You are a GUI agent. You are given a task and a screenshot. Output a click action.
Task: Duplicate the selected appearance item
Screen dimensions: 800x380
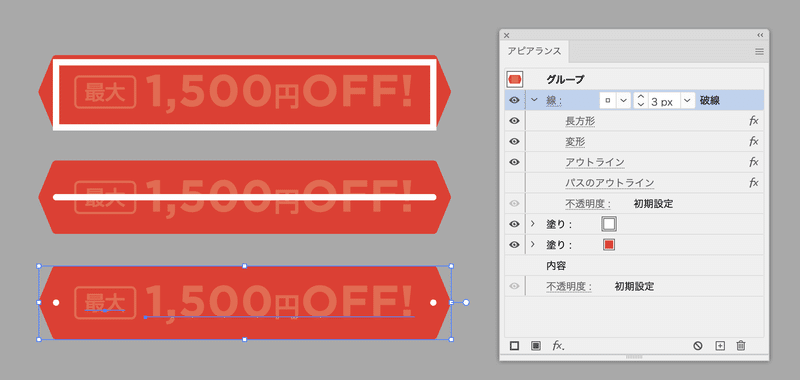(720, 346)
